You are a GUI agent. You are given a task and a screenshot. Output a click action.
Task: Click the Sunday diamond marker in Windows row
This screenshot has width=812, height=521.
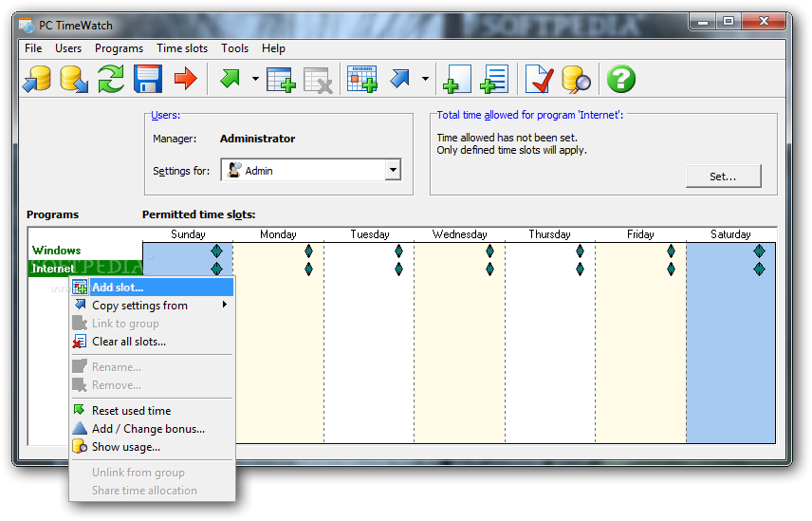click(216, 251)
